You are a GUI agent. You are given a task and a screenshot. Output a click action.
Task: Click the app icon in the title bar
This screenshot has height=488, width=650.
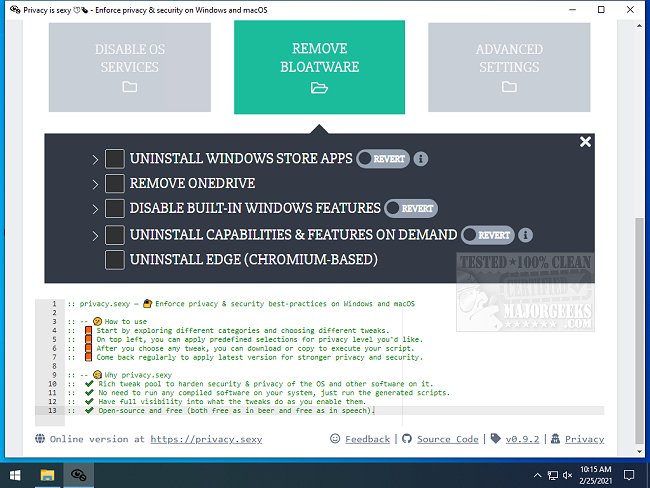pyautogui.click(x=15, y=10)
